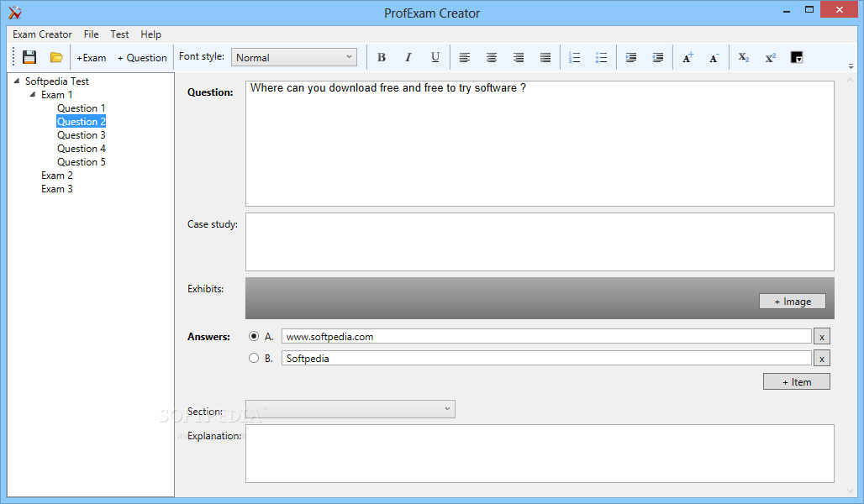The image size is (864, 504).
Task: Select Question 1 in the tree
Action: click(81, 108)
